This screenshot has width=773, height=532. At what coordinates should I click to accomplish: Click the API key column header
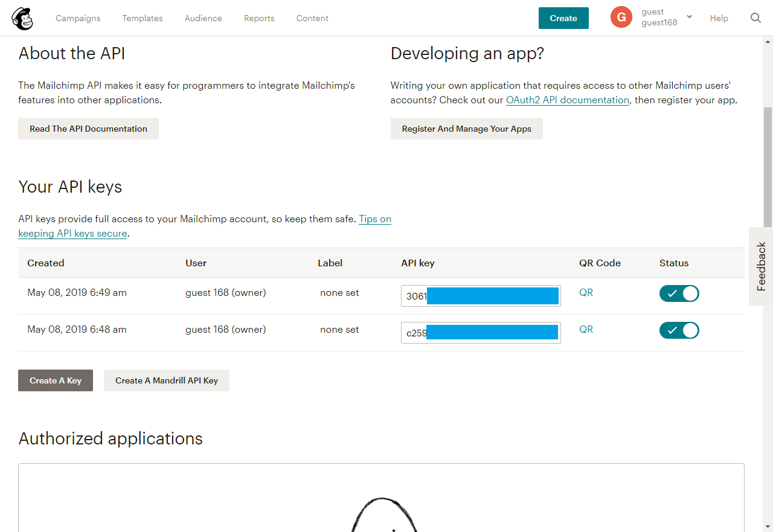418,263
